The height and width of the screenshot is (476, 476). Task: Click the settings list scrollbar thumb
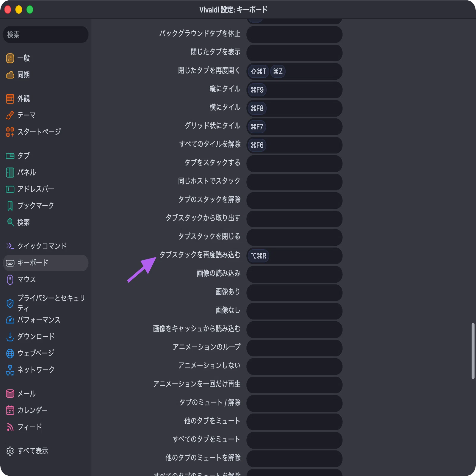(473, 351)
